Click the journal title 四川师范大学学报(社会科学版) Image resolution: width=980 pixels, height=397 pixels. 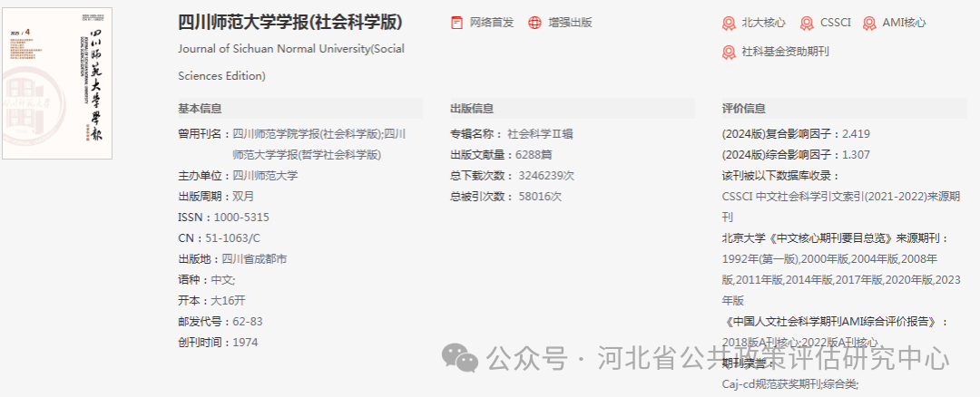tap(290, 23)
